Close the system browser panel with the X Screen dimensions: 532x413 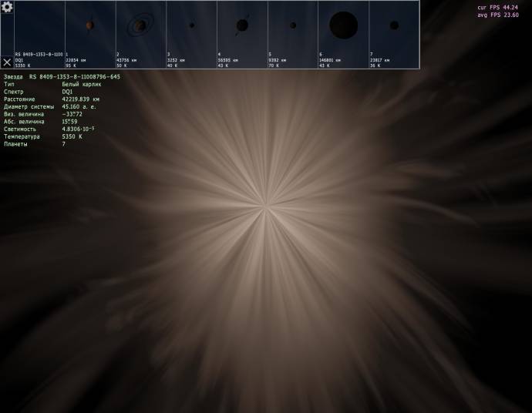click(x=7, y=62)
